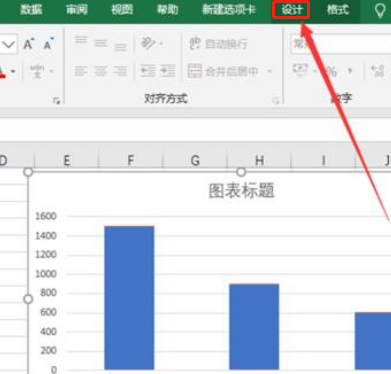Open the 格式 ribbon tab
The image size is (391, 374).
coord(338,10)
